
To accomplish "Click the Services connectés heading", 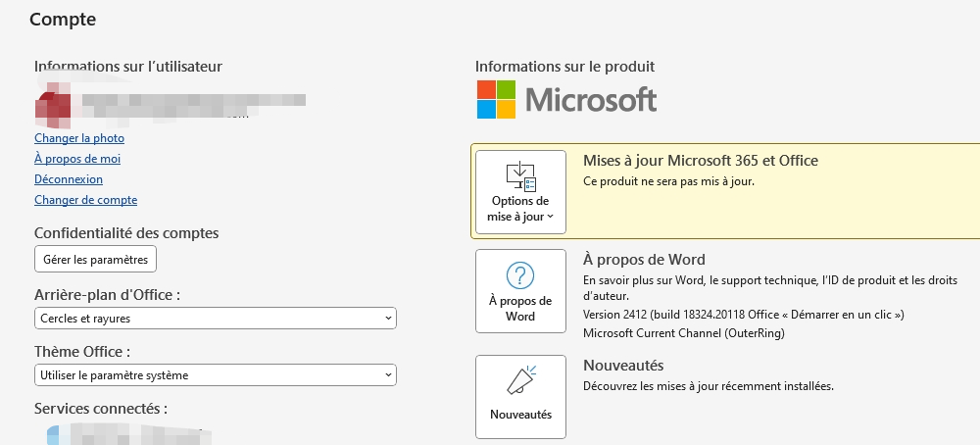I will pyautogui.click(x=101, y=409).
